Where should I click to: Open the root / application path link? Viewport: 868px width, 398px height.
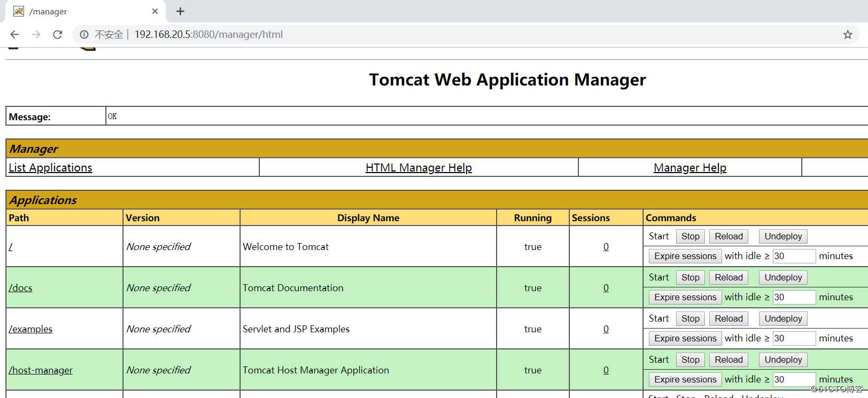click(10, 247)
